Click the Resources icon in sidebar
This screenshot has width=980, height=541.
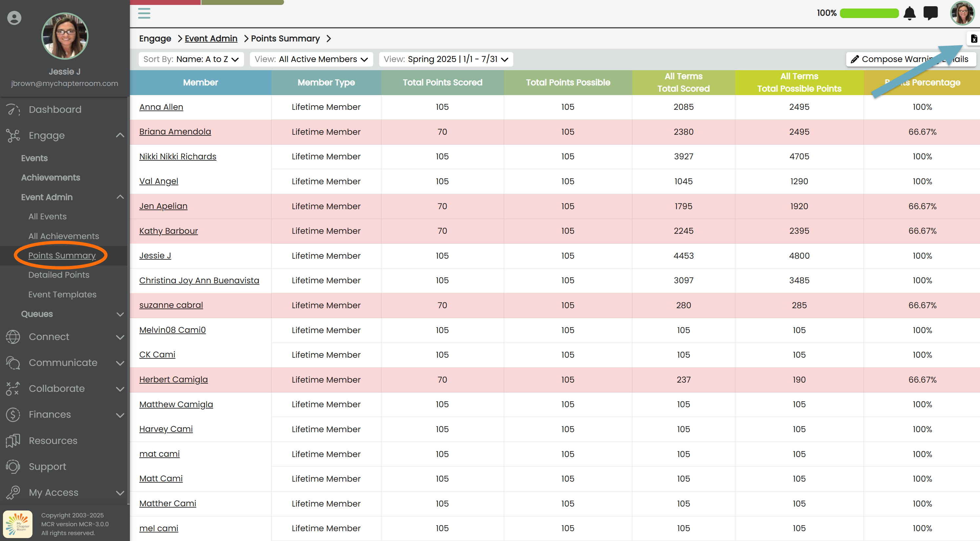pyautogui.click(x=13, y=441)
